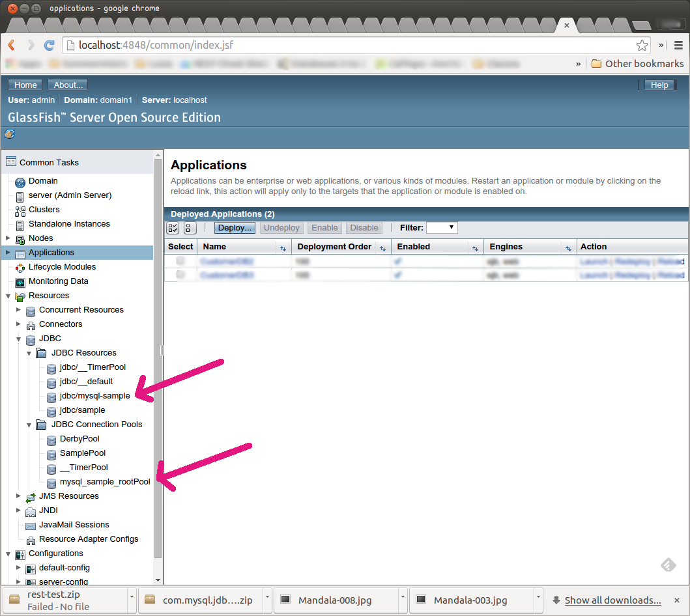Image resolution: width=690 pixels, height=616 pixels.
Task: Click the JMS Resources icon
Action: click(31, 497)
